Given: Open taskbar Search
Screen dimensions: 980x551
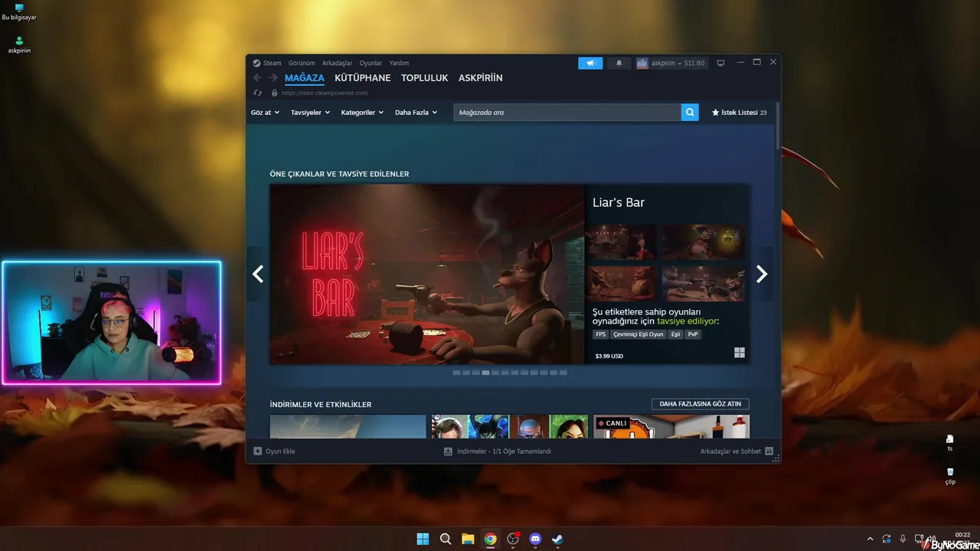Looking at the screenshot, I should pyautogui.click(x=446, y=539).
